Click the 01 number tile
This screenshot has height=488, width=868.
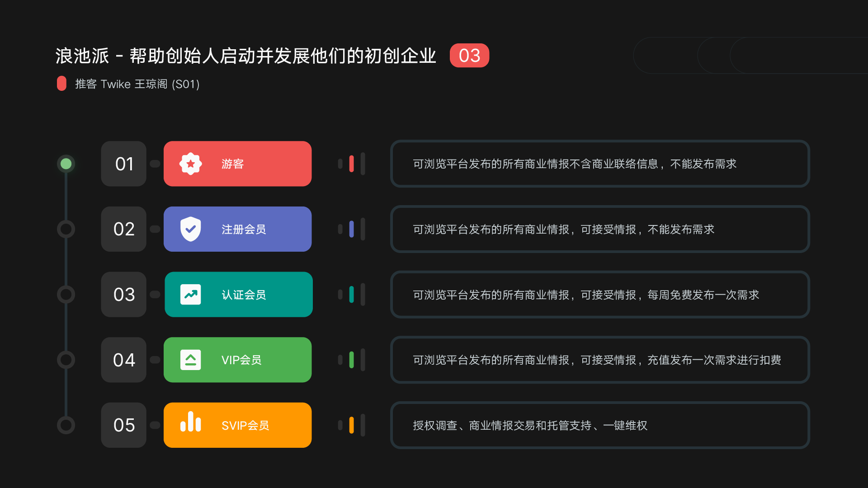tap(124, 164)
